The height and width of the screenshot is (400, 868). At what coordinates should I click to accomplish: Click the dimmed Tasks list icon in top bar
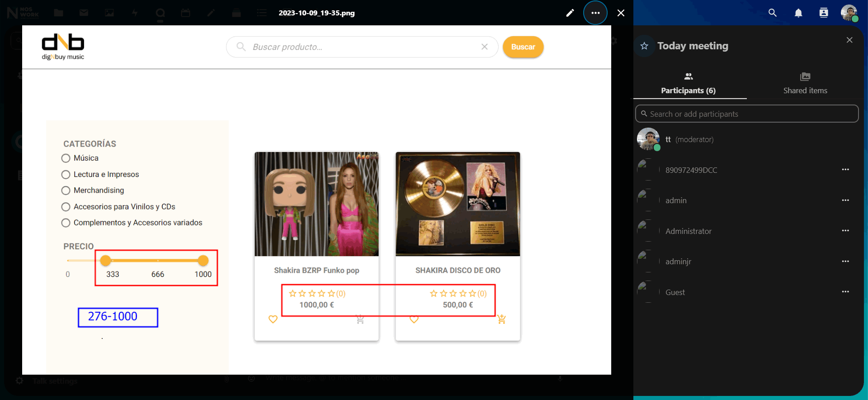coord(262,13)
